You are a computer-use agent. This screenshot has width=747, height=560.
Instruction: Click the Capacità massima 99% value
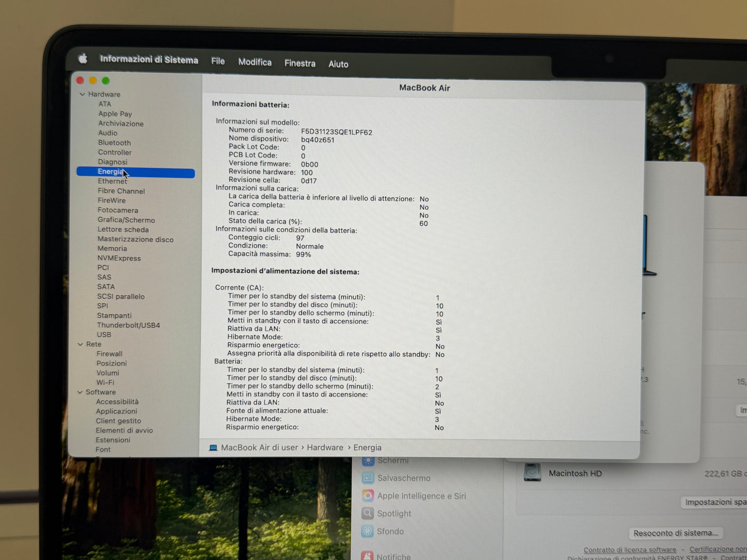(x=303, y=255)
